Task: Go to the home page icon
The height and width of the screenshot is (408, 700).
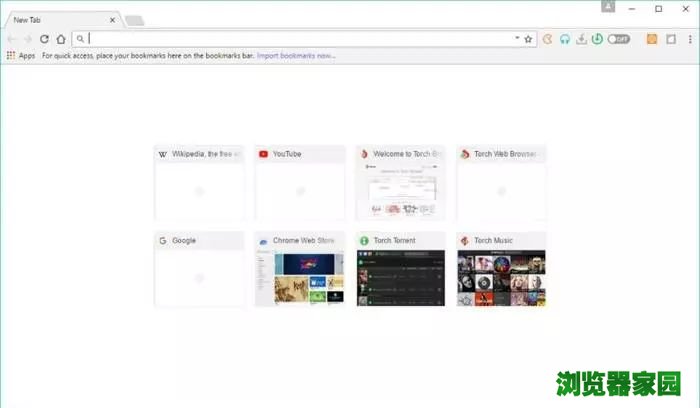Action: click(61, 39)
